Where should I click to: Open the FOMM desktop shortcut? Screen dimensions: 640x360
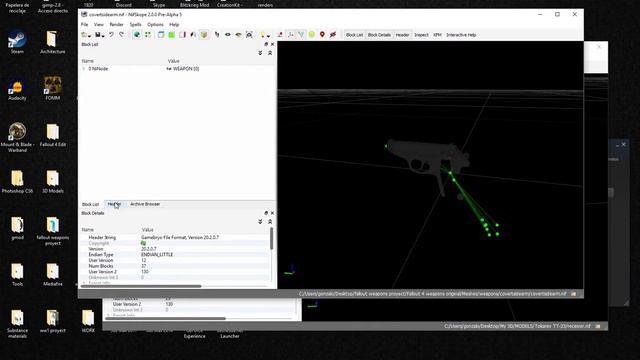(53, 89)
